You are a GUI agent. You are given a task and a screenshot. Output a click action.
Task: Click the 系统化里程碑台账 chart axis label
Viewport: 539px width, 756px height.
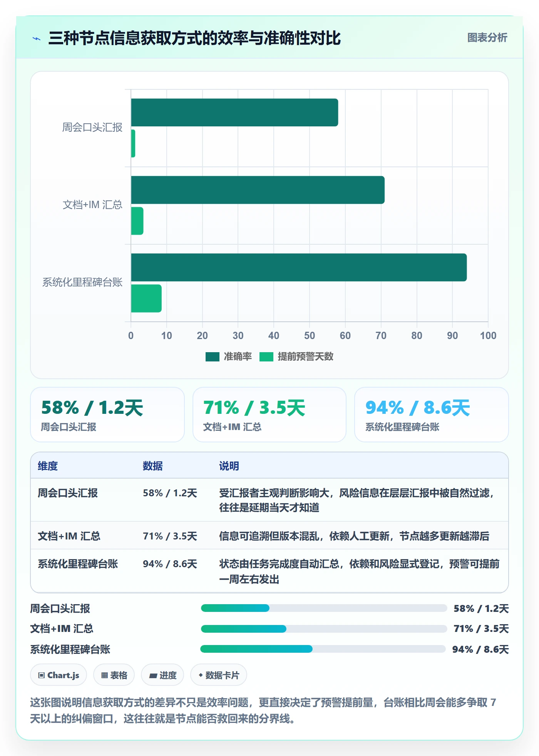(82, 282)
